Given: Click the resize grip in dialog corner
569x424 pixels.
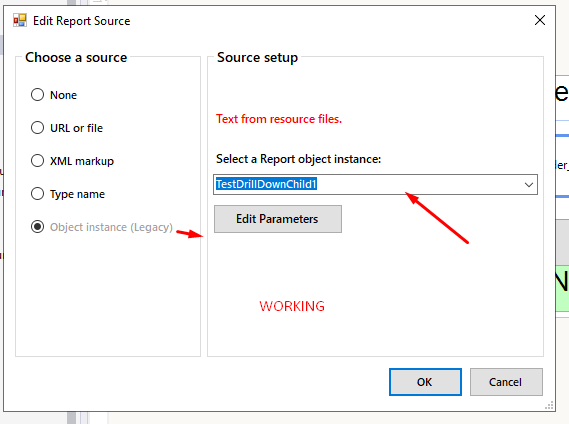Looking at the screenshot, I should [549, 405].
